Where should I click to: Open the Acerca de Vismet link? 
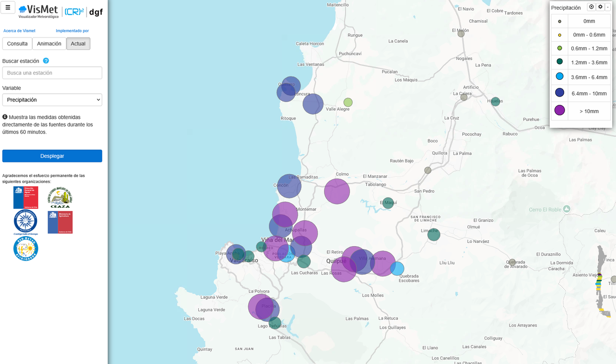[x=19, y=31]
